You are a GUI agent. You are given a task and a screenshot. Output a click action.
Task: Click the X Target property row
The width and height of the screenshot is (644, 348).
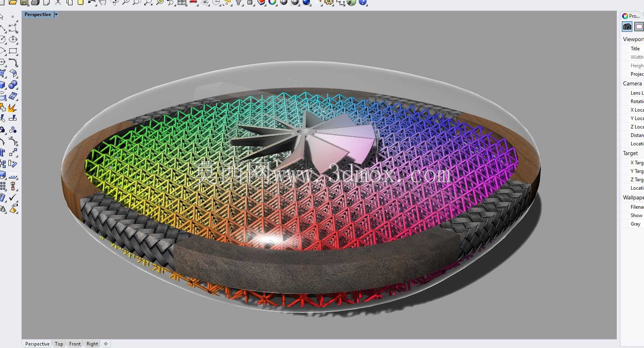point(632,162)
